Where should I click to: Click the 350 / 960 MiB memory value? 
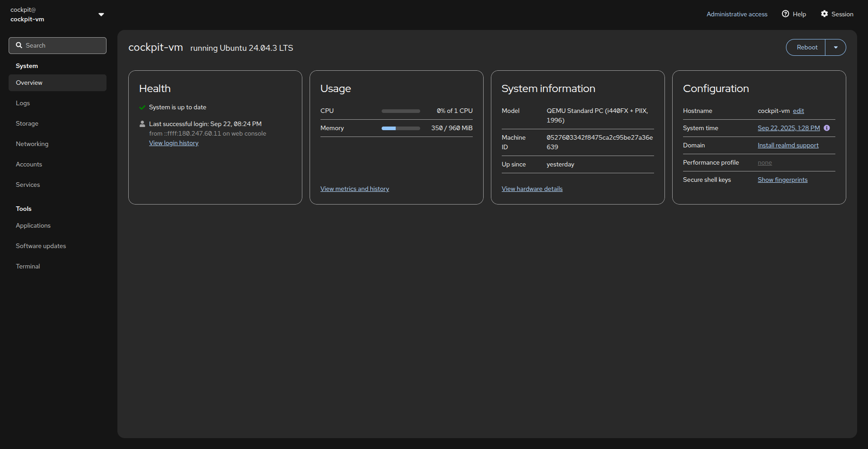pos(451,128)
